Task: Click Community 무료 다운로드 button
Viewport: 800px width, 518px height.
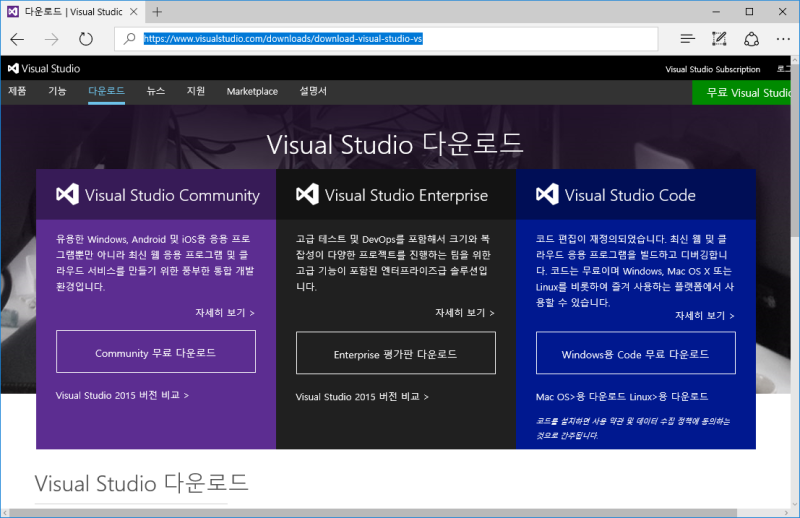Action: tap(156, 352)
